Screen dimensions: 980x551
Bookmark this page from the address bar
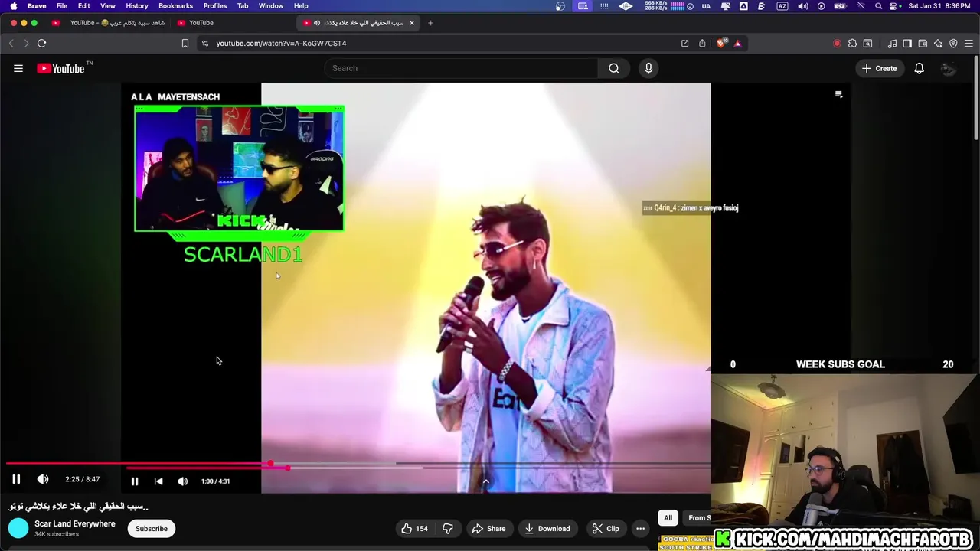pyautogui.click(x=185, y=44)
